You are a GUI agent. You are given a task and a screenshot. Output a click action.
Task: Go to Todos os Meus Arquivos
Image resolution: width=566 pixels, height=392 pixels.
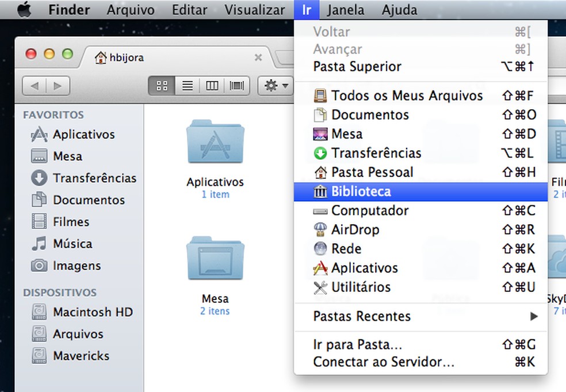point(421,95)
